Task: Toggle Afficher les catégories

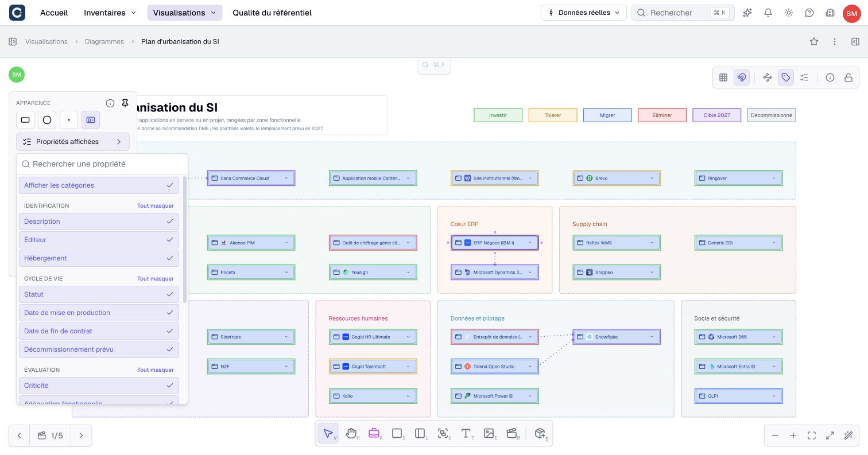Action: pyautogui.click(x=99, y=185)
